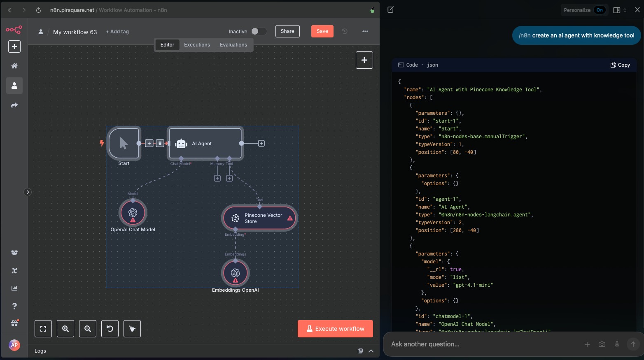This screenshot has height=360, width=644.
Task: Add a Tool sub-node to AI Agent
Action: 229,178
